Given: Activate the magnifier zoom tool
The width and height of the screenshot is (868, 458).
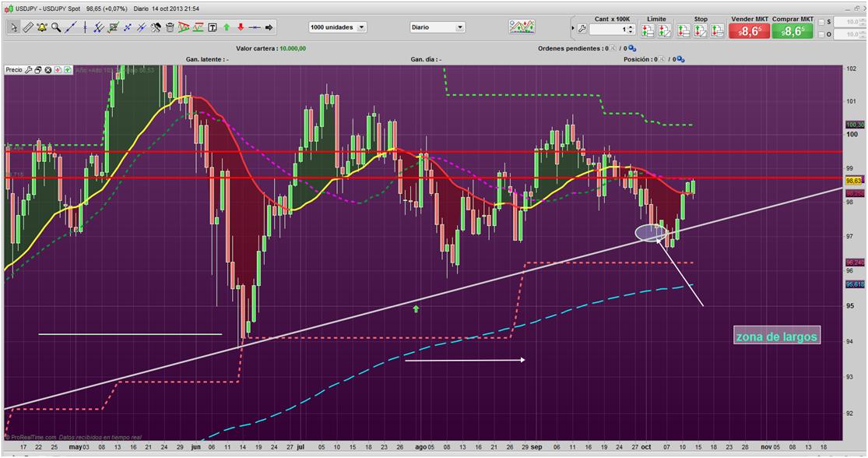Looking at the screenshot, I should (56, 28).
